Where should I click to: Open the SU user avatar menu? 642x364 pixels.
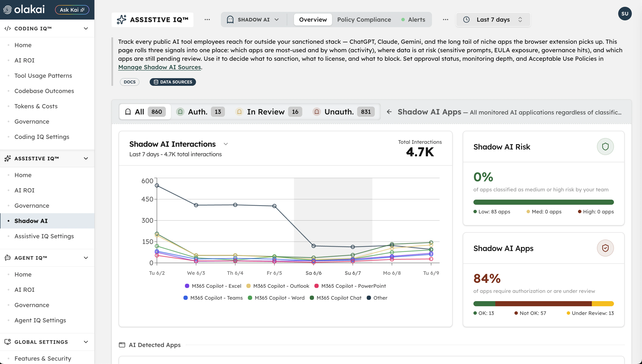point(625,14)
